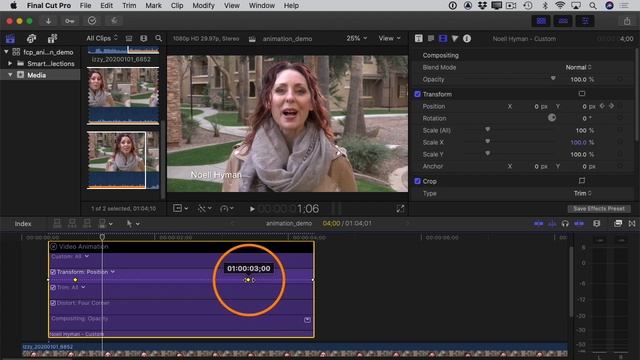This screenshot has width=640, height=360.
Task: Open the text inspector lines icon
Action: pyautogui.click(x=431, y=38)
